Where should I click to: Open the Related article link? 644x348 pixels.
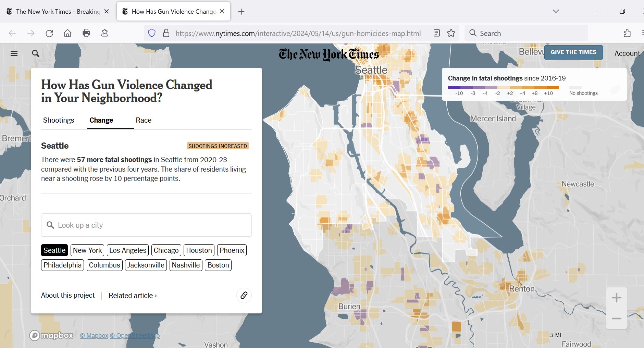point(133,296)
